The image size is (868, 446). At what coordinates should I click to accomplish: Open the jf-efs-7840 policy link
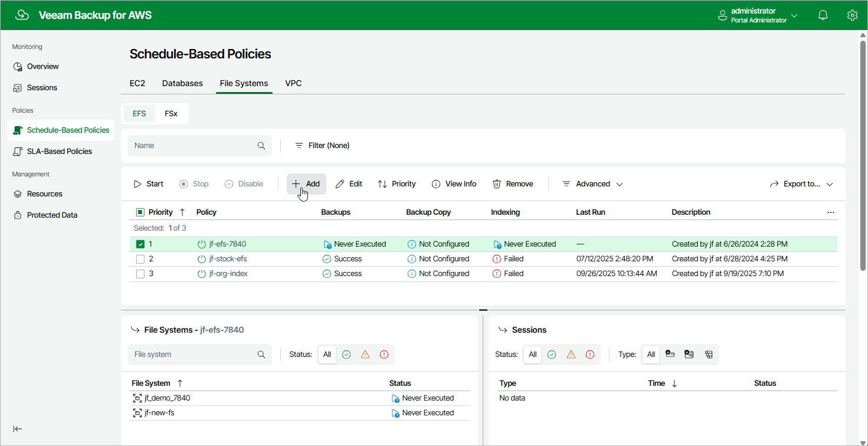coord(228,244)
